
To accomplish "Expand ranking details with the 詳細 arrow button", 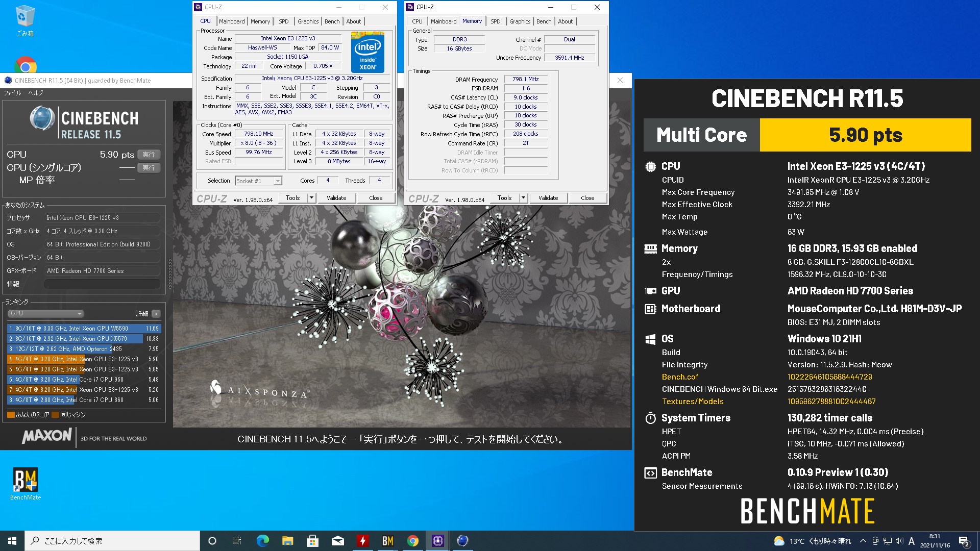I will coord(156,313).
